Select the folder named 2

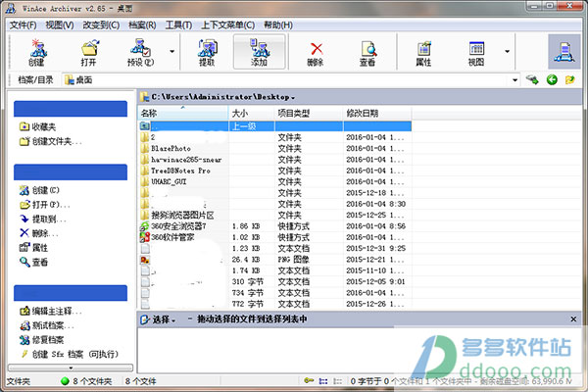[x=274, y=137]
